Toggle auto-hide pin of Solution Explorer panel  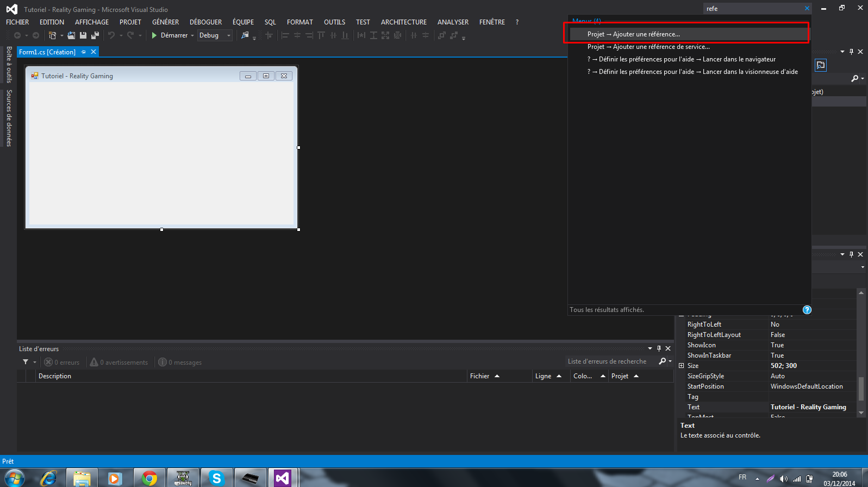(851, 52)
